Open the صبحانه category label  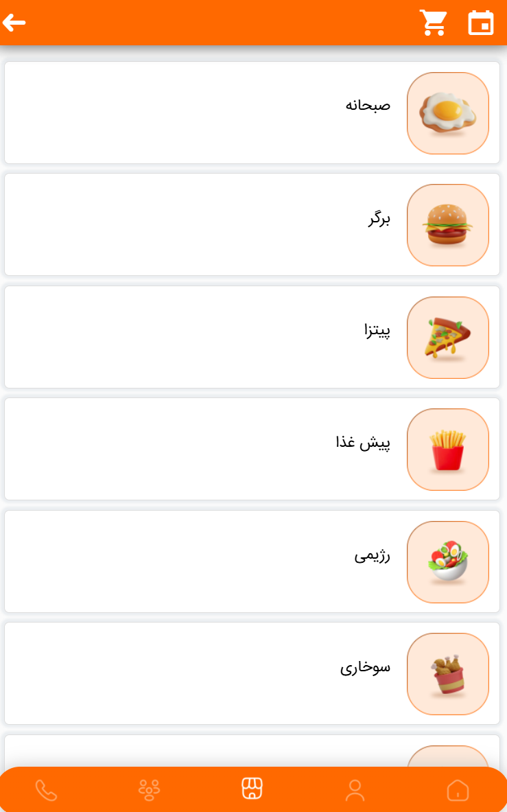368,105
